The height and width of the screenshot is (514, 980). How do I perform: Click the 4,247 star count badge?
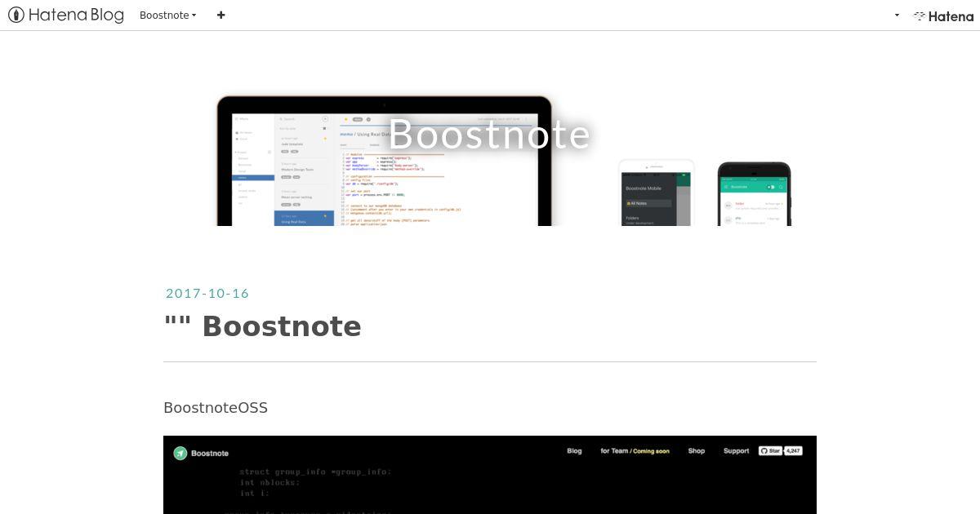point(793,450)
